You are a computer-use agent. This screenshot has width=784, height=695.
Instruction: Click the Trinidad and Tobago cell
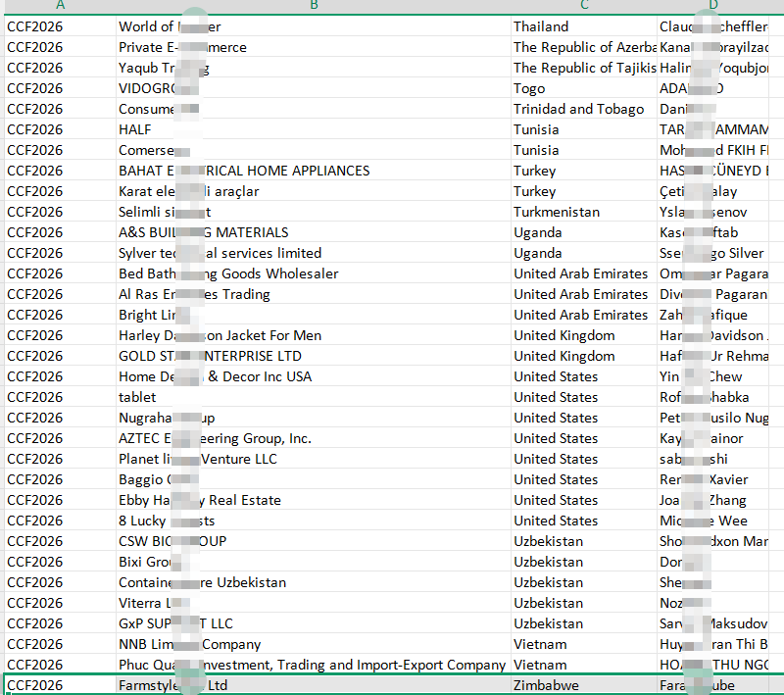pyautogui.click(x=578, y=109)
